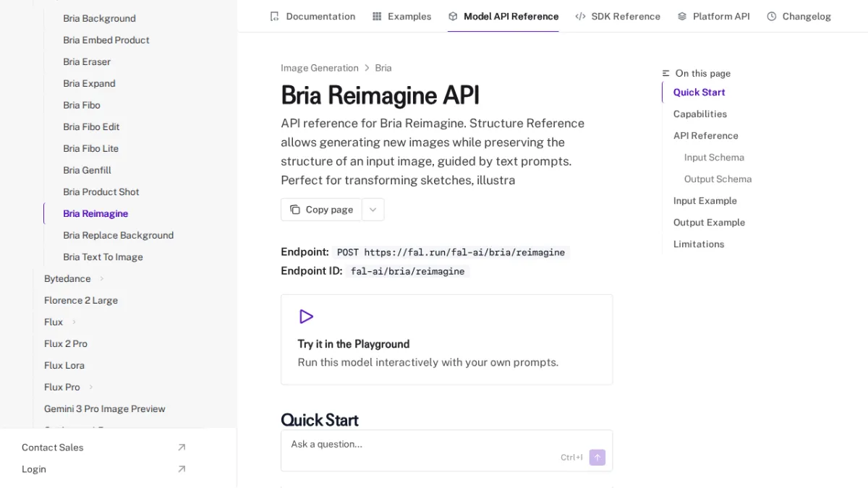Click the Documentation book icon
Image resolution: width=868 pixels, height=488 pixels.
[x=274, y=16]
